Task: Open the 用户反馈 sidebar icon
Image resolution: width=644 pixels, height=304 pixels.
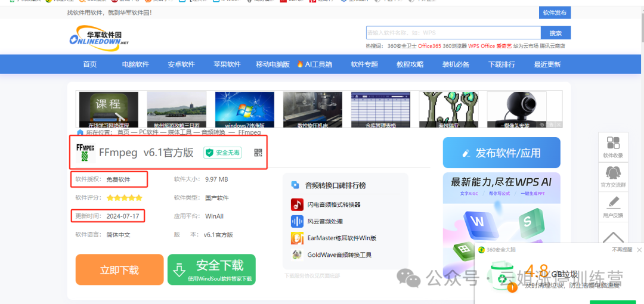Action: click(x=613, y=207)
